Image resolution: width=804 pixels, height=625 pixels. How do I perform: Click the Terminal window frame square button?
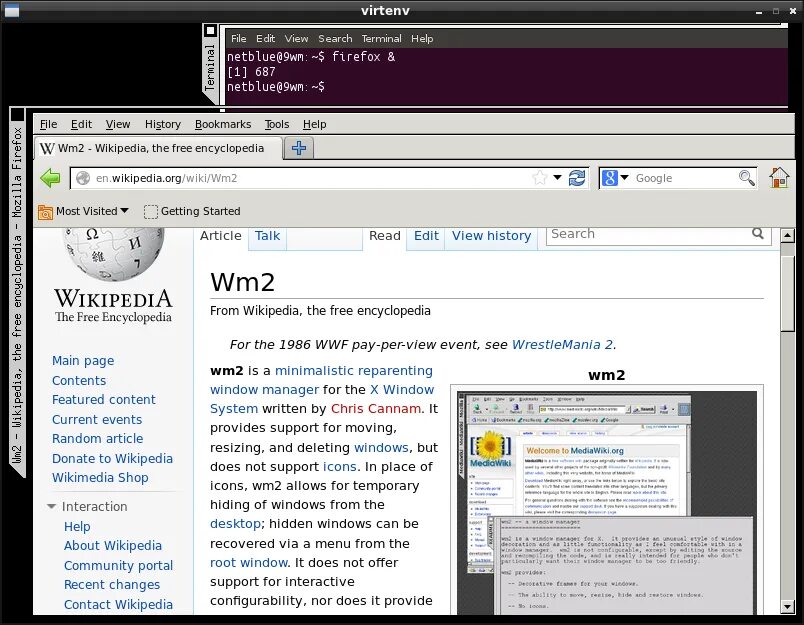210,31
